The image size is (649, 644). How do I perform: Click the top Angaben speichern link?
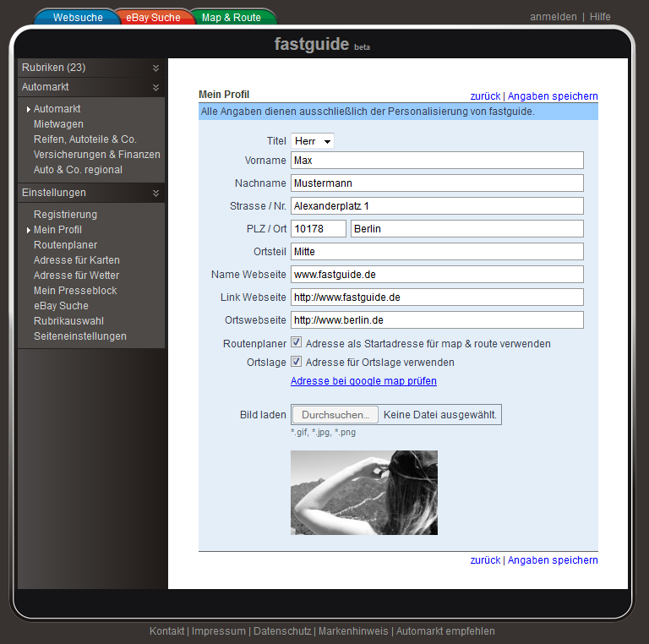[x=553, y=96]
